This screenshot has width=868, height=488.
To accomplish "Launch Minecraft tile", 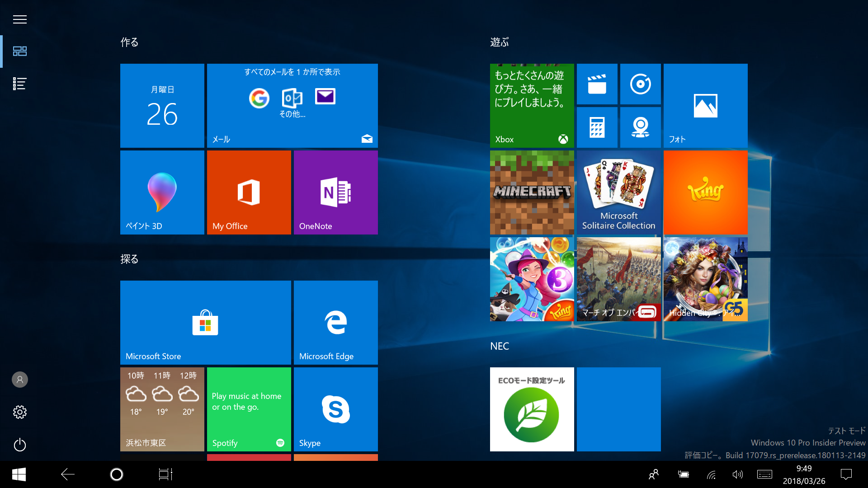I will (x=532, y=192).
